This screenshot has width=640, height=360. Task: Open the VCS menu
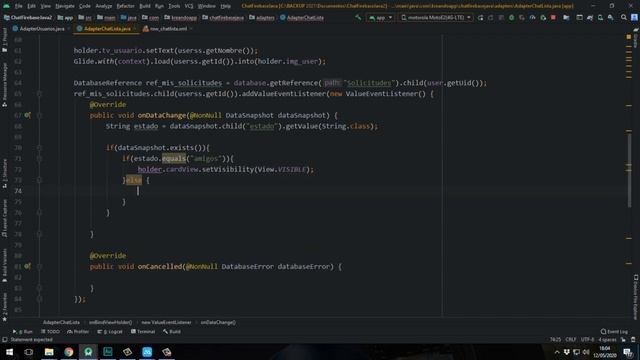pyautogui.click(x=189, y=6)
